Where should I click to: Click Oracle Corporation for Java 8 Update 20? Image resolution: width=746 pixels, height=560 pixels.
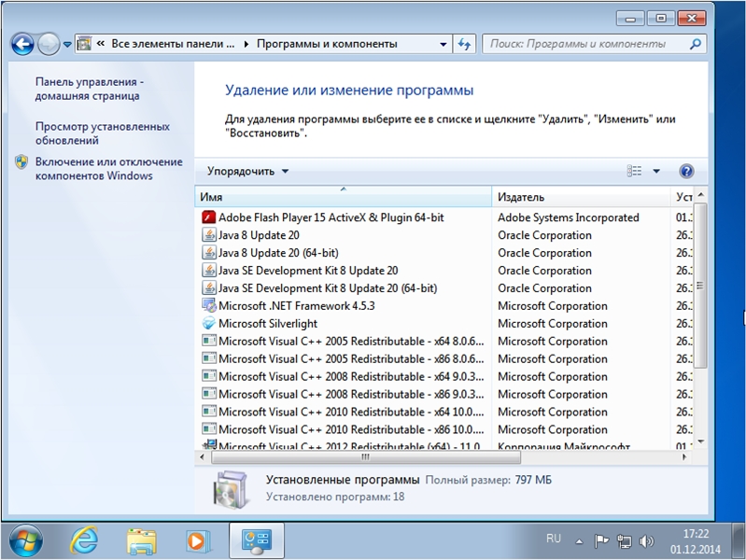[544, 235]
